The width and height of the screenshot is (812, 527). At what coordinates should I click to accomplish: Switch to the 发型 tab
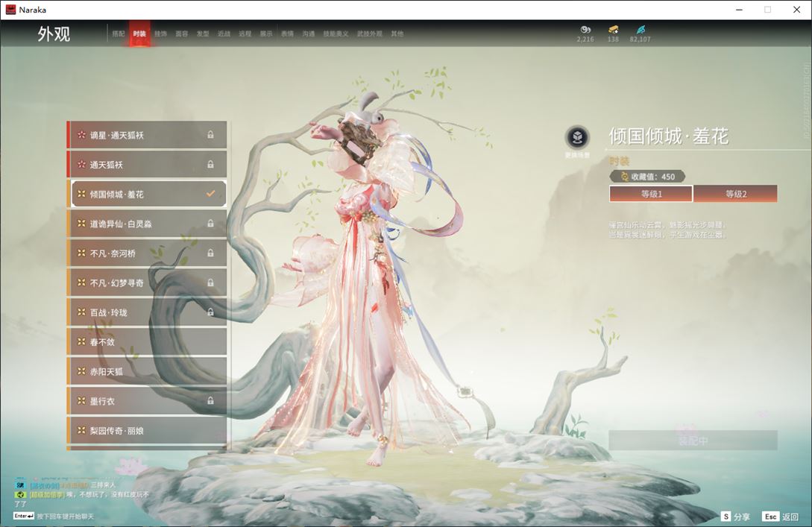point(203,34)
